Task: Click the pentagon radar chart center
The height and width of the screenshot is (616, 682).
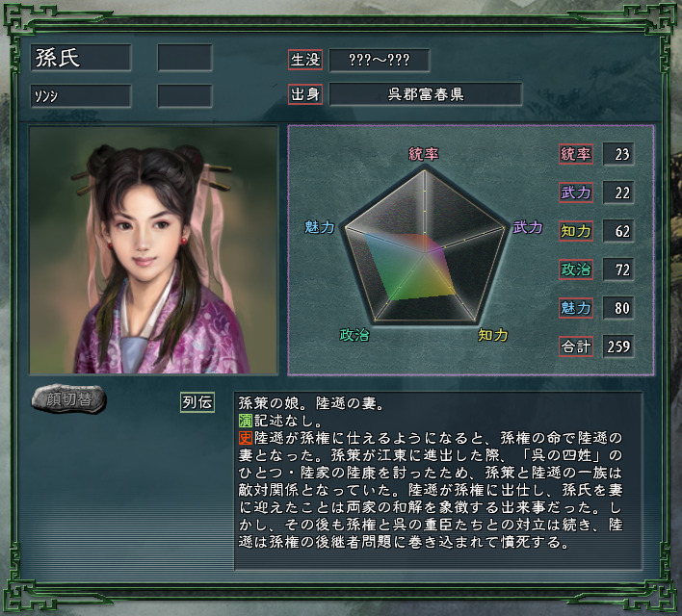Action: tap(425, 253)
